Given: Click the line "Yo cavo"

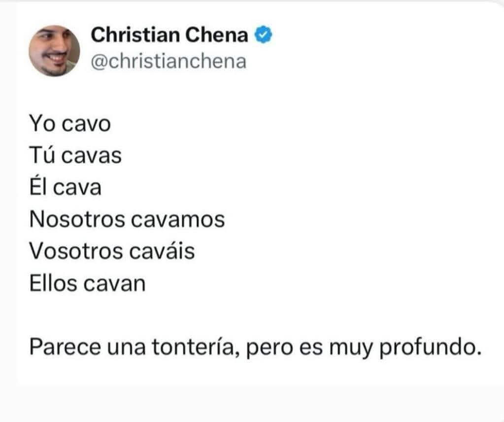Looking at the screenshot, I should coord(70,123).
